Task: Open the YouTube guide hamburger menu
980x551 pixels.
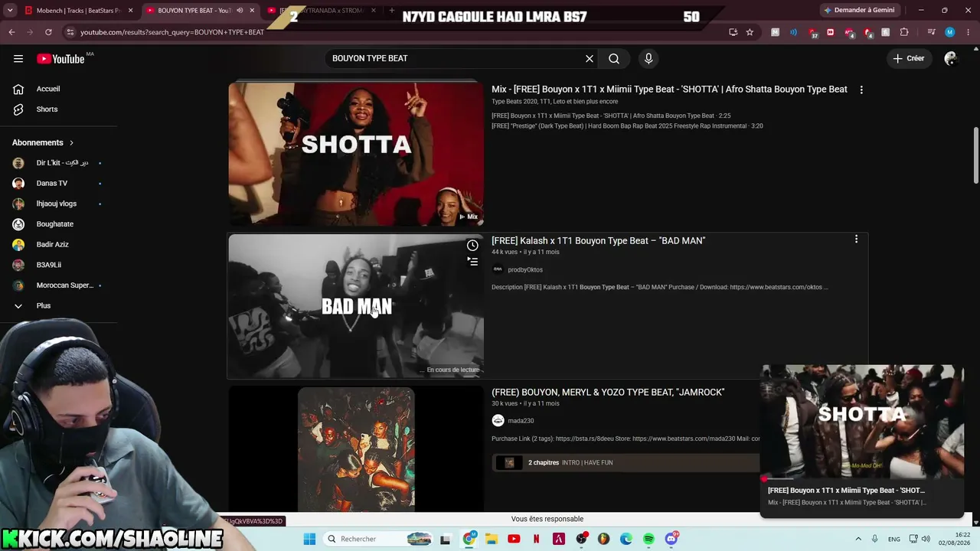Action: tap(18, 58)
